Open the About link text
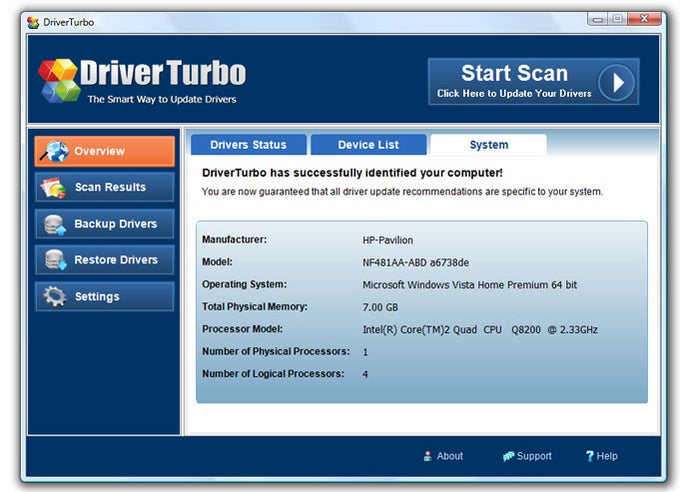680x492 pixels. tap(450, 456)
